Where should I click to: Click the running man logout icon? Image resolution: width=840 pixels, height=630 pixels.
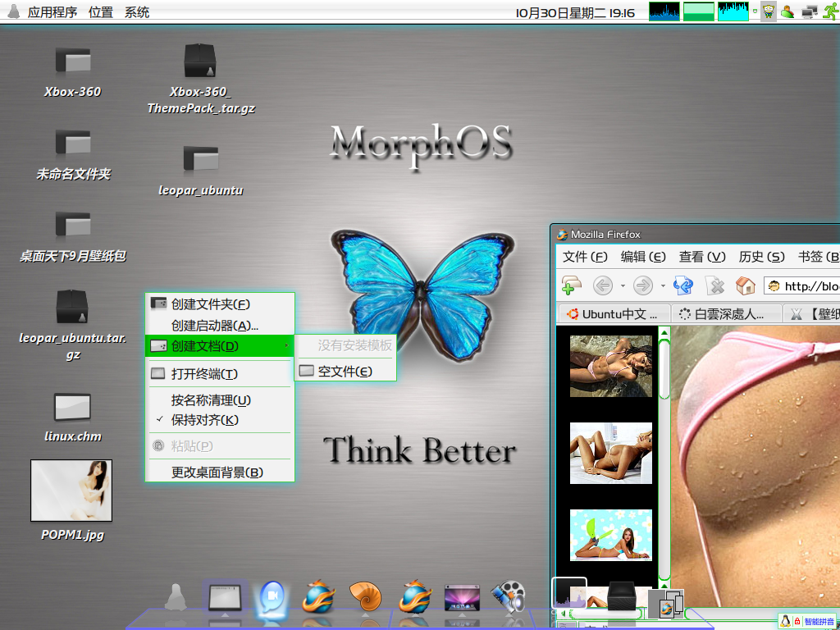830,11
